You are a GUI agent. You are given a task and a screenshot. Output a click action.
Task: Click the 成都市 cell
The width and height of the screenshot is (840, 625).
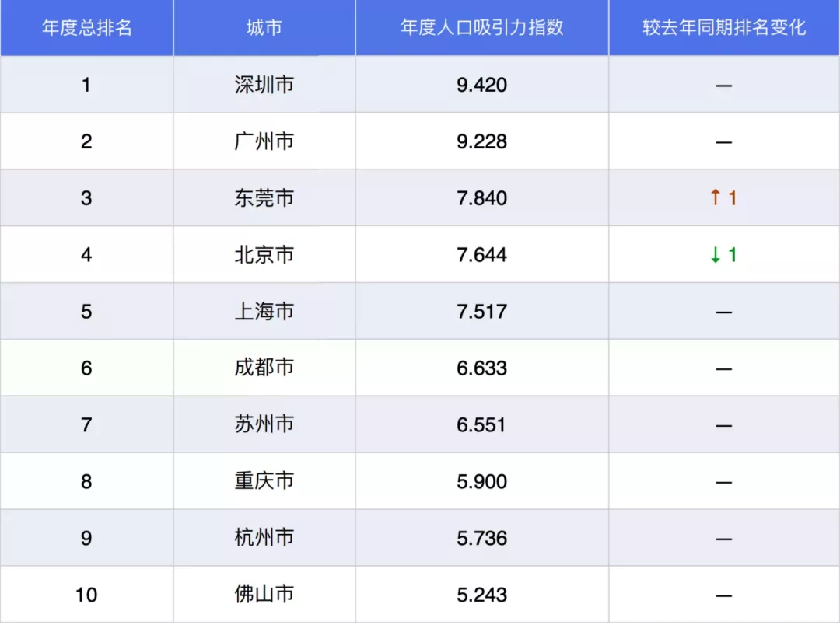[264, 368]
